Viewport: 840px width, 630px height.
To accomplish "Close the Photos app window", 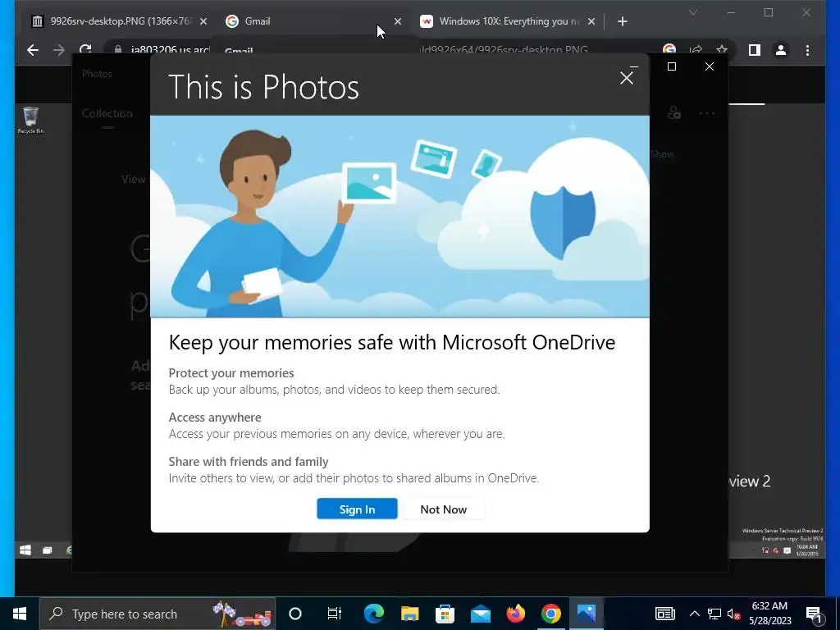I will (x=710, y=66).
